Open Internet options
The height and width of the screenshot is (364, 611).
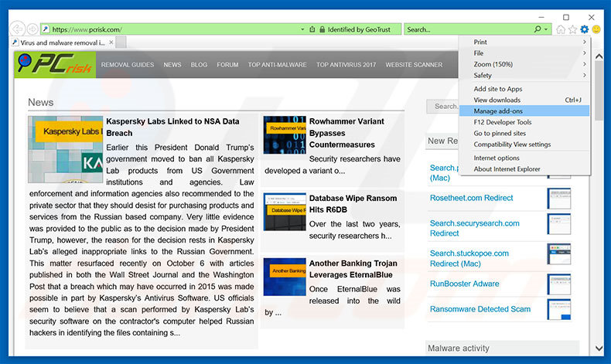click(524, 158)
